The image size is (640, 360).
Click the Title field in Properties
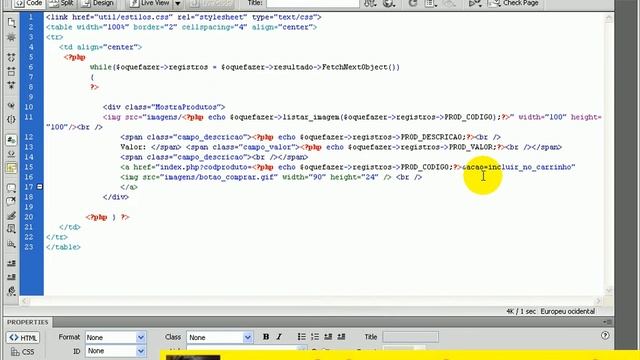[410, 337]
